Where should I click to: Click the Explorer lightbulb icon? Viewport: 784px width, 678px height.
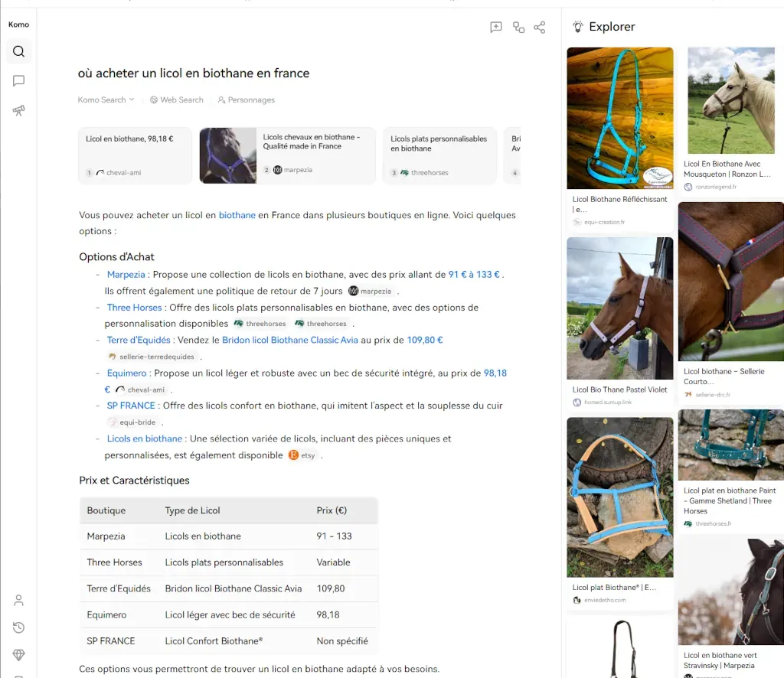(578, 27)
